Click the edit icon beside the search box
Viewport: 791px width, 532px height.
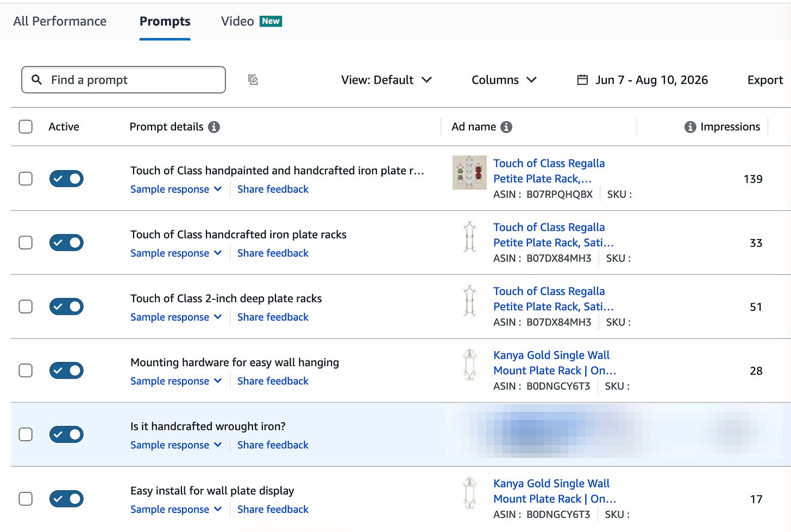point(253,80)
